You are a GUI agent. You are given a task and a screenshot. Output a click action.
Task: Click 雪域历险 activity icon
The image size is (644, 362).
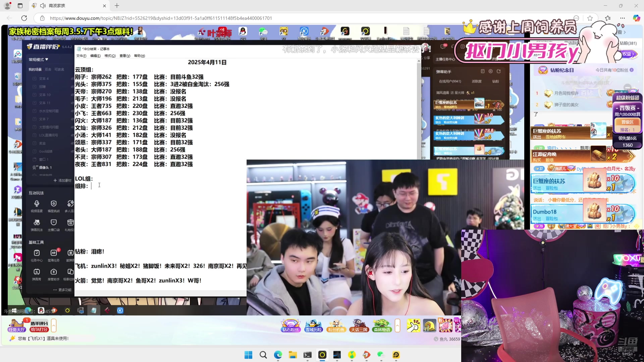313,325
